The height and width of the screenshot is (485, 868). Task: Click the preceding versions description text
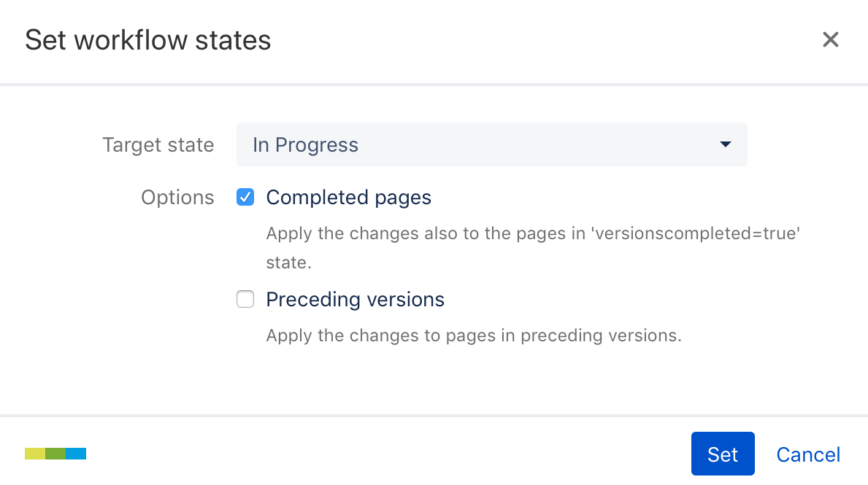(473, 336)
